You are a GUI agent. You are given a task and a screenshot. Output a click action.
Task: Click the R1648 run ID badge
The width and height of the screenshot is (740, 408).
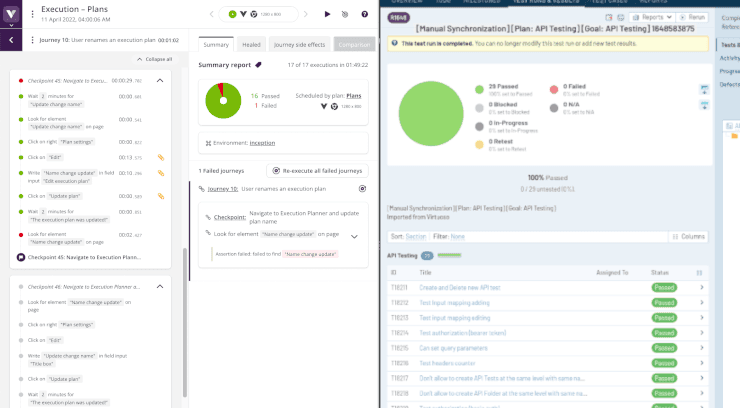(x=398, y=17)
